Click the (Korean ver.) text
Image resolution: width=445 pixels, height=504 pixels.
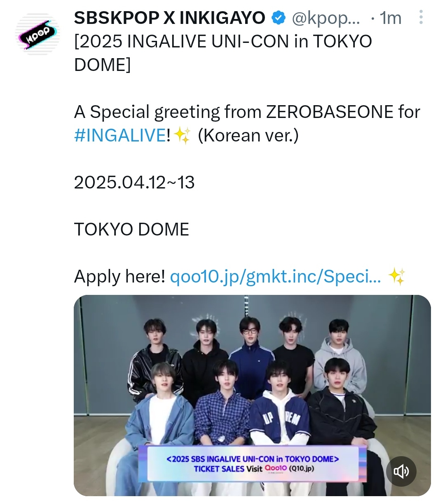coord(248,135)
